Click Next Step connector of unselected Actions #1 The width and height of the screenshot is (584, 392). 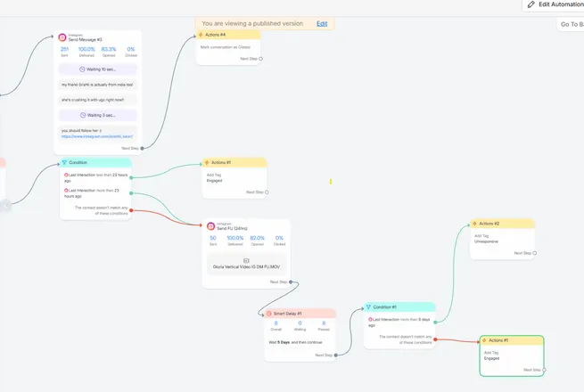coord(267,192)
